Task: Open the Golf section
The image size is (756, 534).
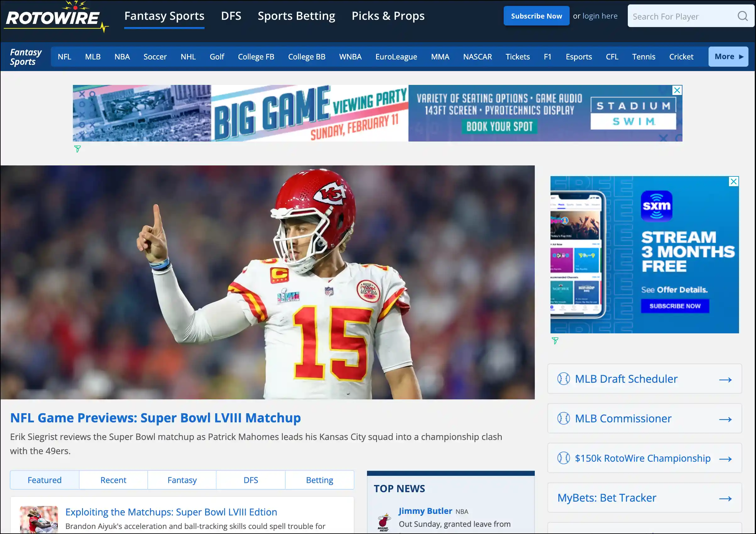Action: (217, 57)
